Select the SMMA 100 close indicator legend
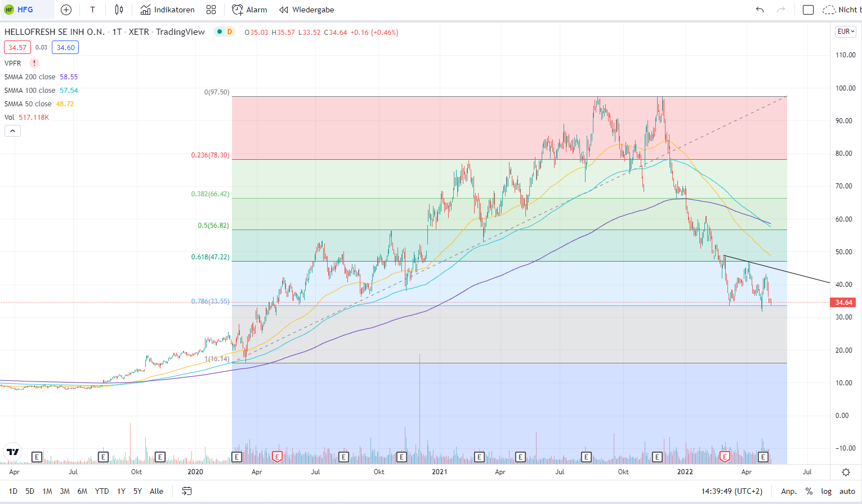 click(x=41, y=90)
